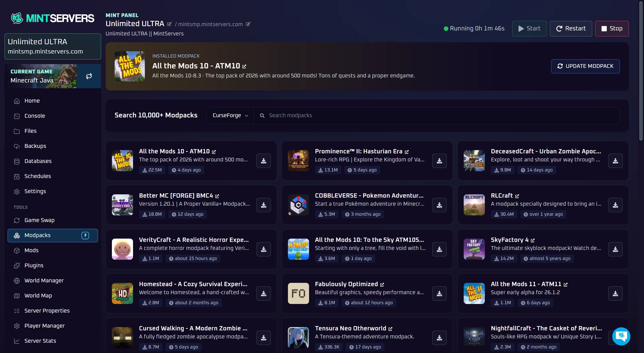Open World Manager tool

53,280
